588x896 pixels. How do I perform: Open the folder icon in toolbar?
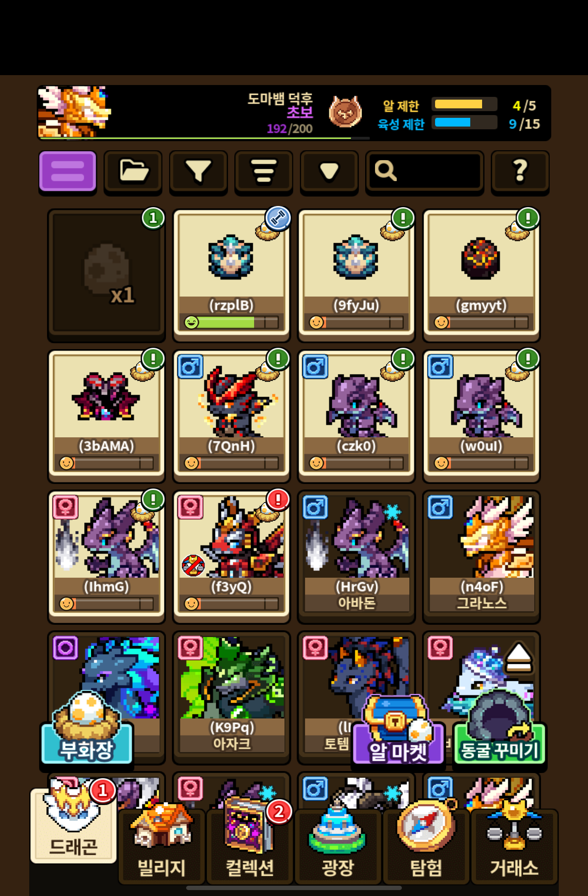click(133, 172)
